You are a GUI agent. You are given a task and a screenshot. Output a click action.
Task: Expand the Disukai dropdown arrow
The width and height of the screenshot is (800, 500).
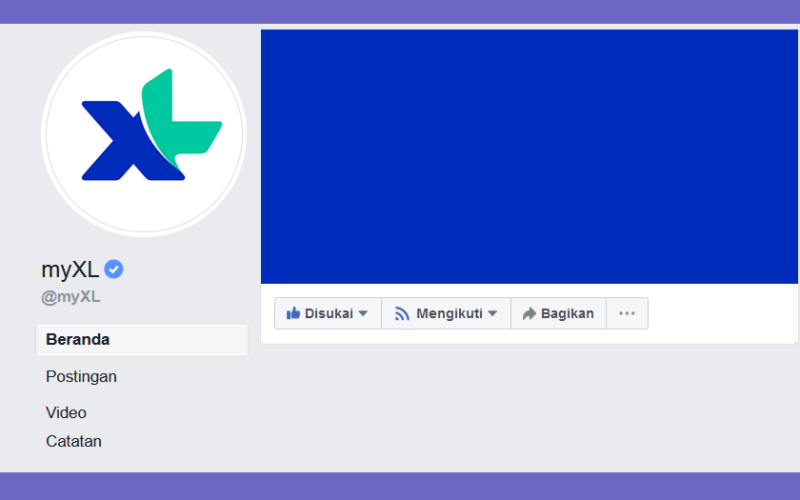click(x=363, y=313)
